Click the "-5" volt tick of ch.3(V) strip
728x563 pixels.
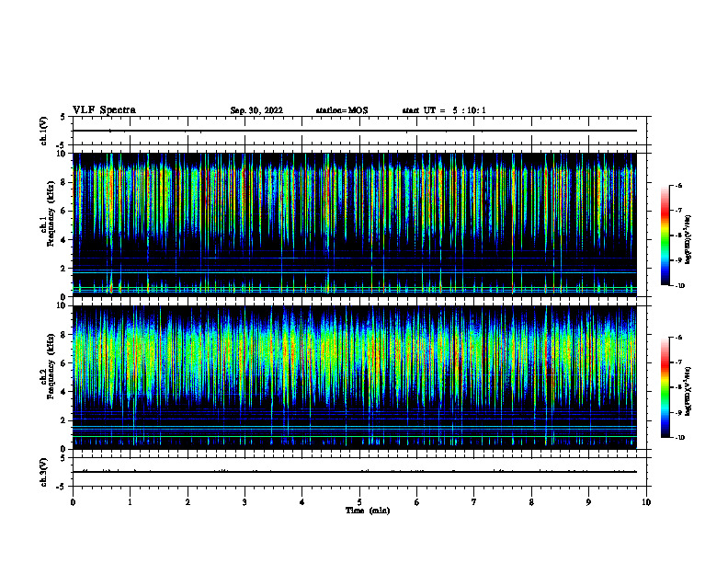62,487
